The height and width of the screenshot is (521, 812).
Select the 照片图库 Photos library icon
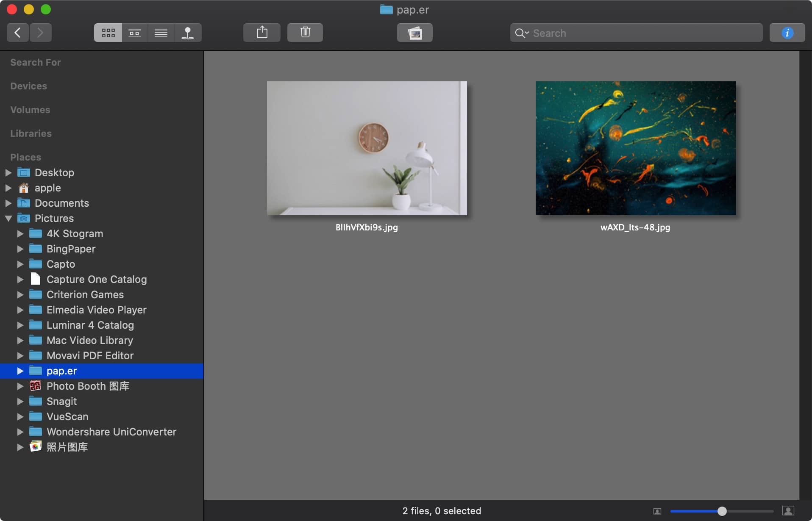click(36, 446)
